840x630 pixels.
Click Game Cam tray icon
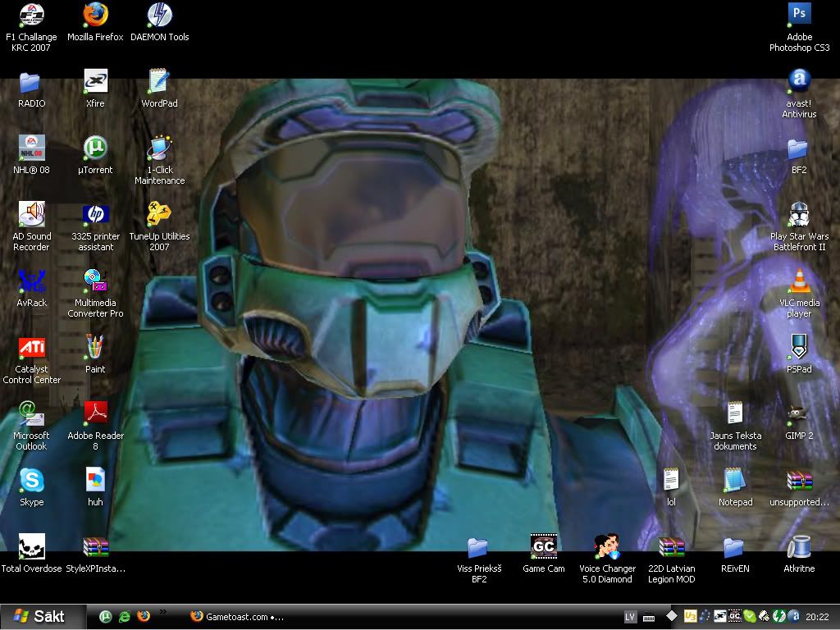pyautogui.click(x=734, y=616)
